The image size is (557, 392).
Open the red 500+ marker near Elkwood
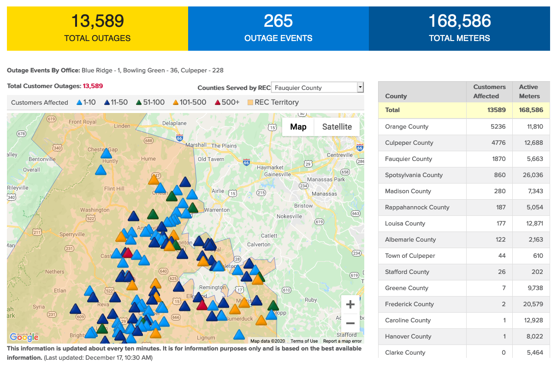[x=202, y=305]
